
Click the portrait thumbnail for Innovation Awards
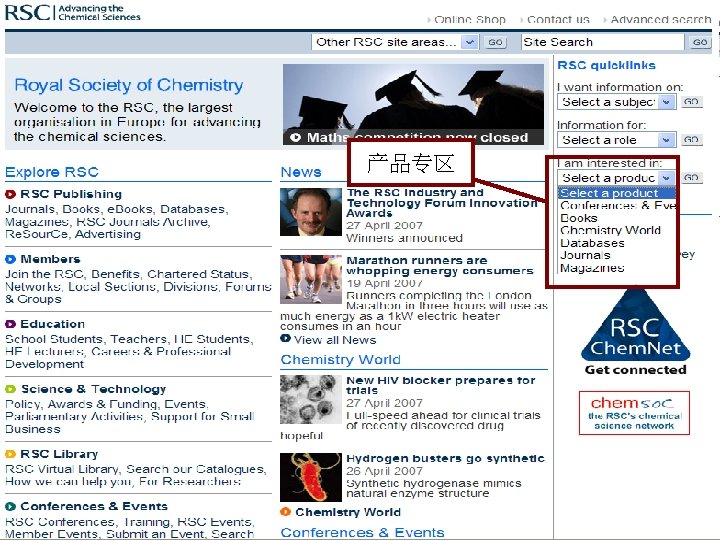[311, 212]
